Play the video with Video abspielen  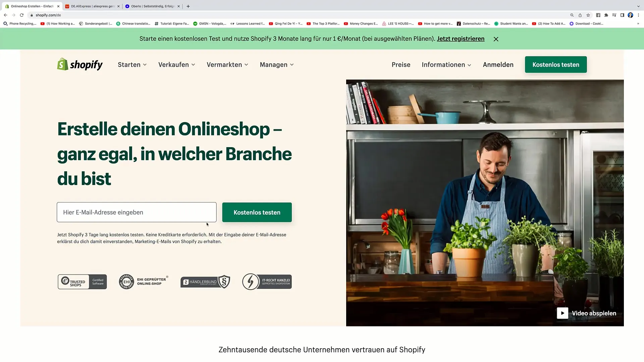587,313
